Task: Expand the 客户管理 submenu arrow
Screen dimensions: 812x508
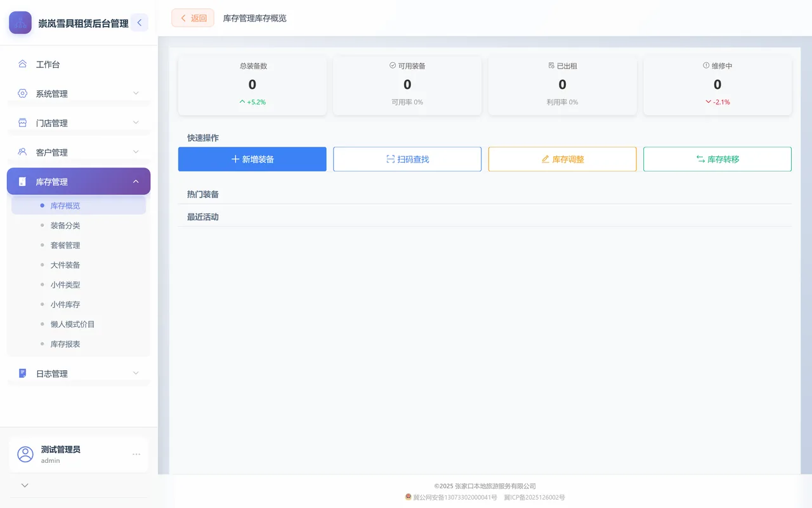Action: 136,152
